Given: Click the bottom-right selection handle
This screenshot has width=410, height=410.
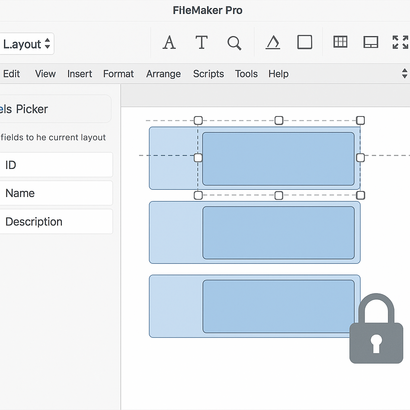Looking at the screenshot, I should [360, 195].
